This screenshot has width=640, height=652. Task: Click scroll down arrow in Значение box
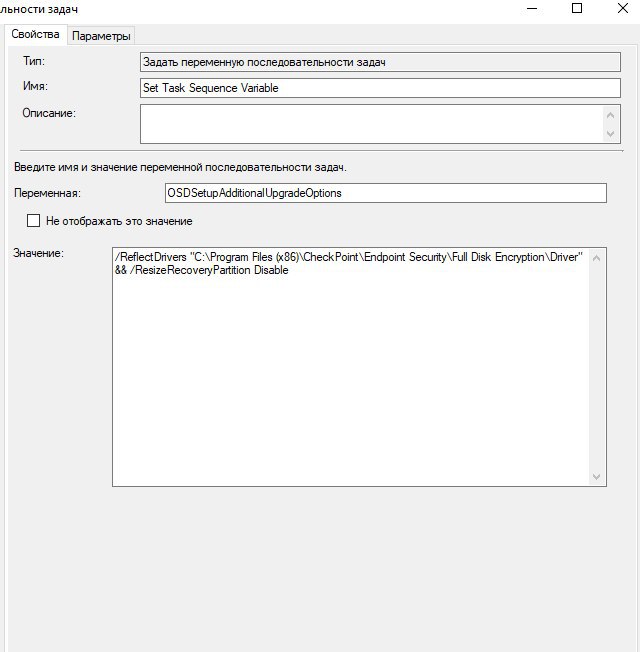point(597,477)
